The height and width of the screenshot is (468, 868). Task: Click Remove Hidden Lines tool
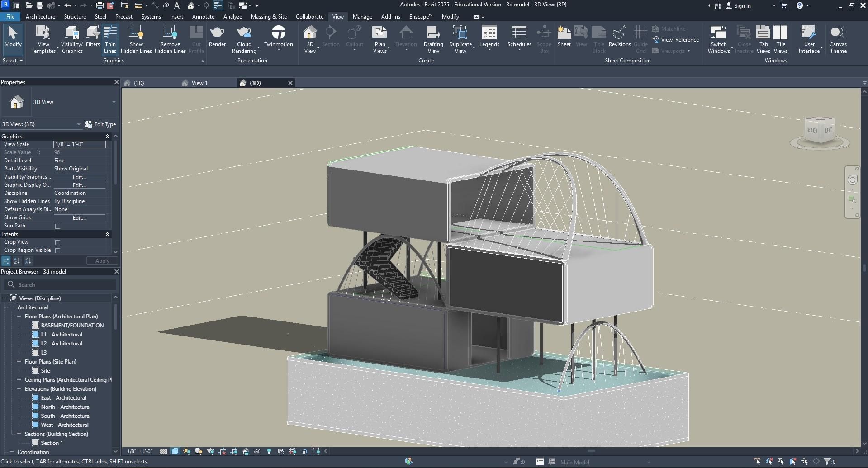point(170,39)
